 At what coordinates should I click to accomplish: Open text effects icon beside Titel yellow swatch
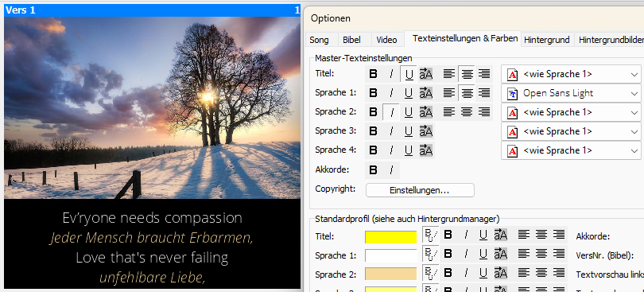[x=430, y=236]
